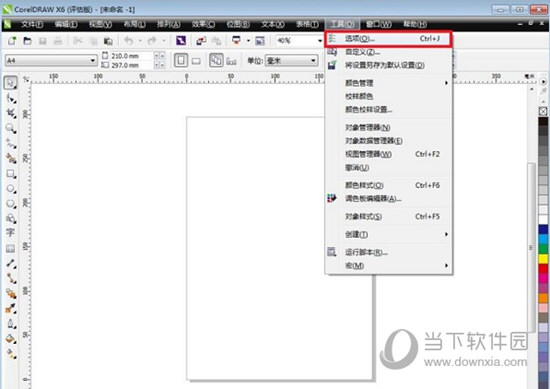550x389 pixels.
Task: Click the Application launcher icon
Action: 237,40
